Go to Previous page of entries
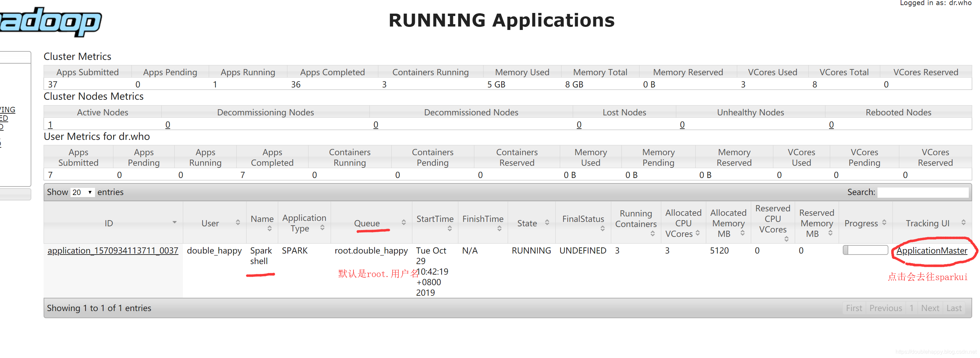Screen dimensions: 980x358 [x=886, y=308]
